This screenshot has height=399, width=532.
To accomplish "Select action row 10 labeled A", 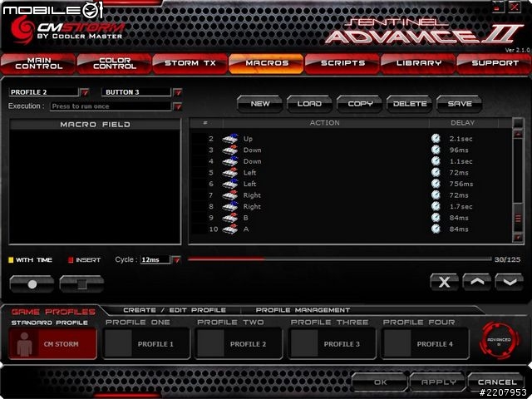I will (351, 229).
